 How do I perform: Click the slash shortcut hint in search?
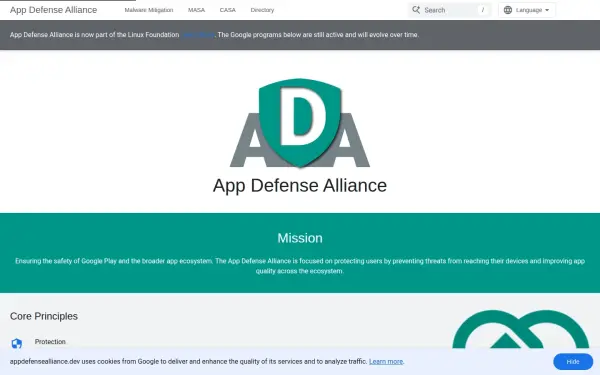coord(483,10)
